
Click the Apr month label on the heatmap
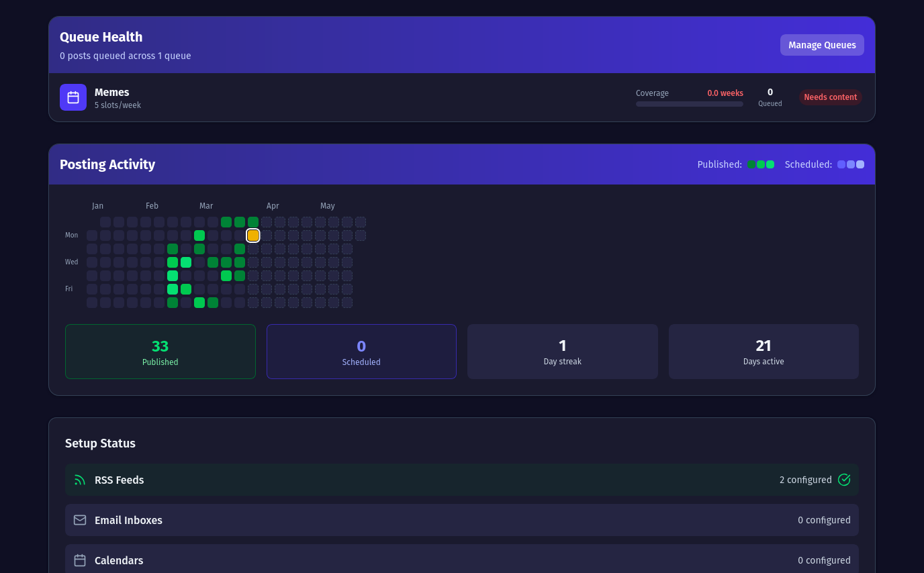coord(273,206)
